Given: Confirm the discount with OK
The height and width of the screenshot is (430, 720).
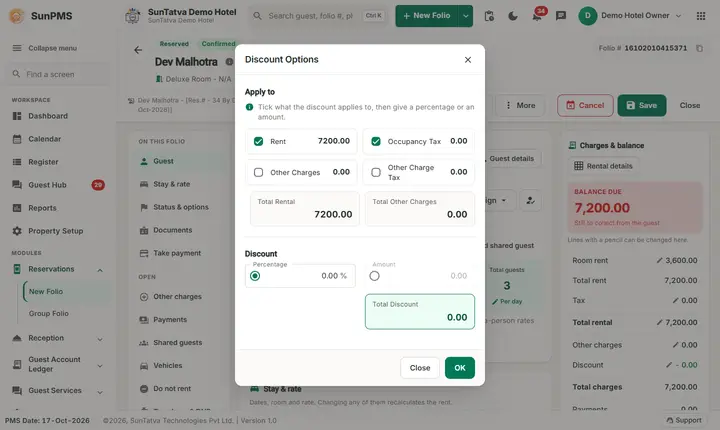Looking at the screenshot, I should click(460, 368).
